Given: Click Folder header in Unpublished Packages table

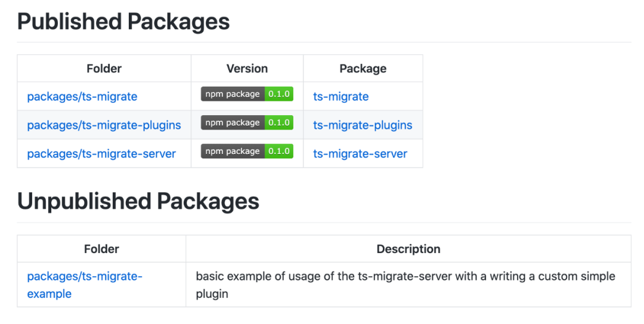Looking at the screenshot, I should tap(101, 249).
